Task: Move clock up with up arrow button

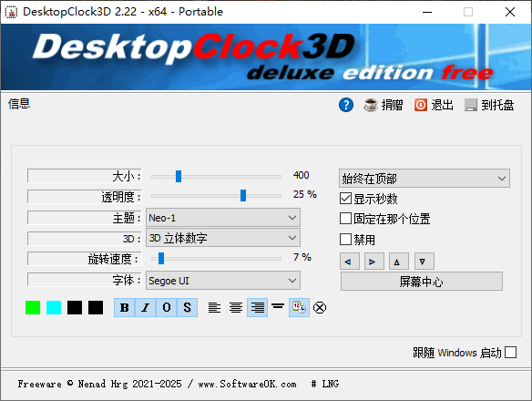Action: (399, 262)
